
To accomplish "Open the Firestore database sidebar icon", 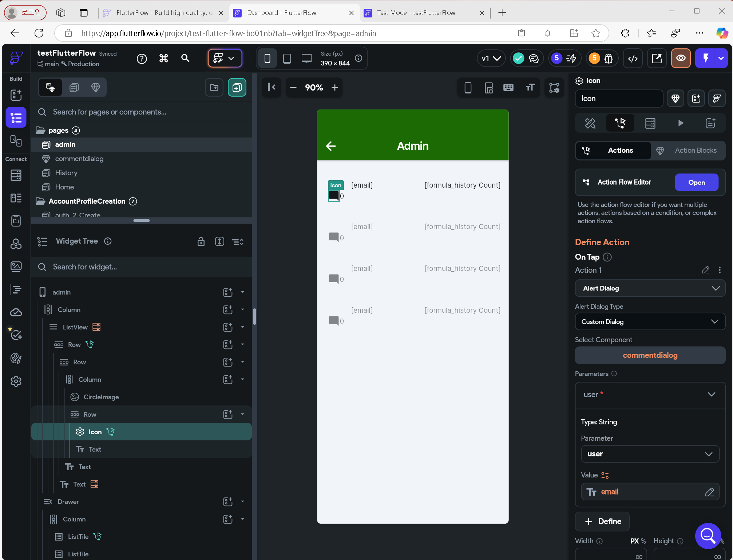I will (x=16, y=175).
